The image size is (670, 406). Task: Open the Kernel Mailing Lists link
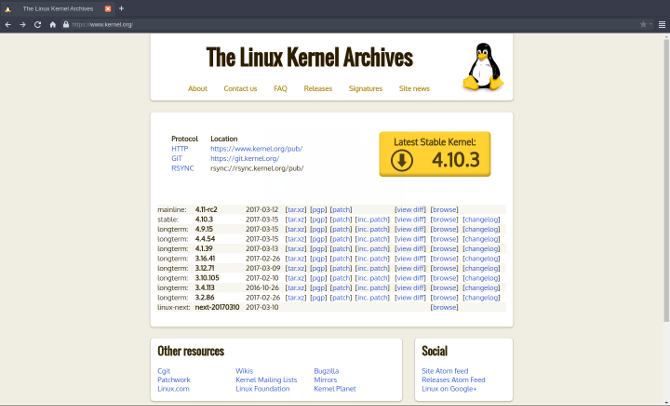pyautogui.click(x=266, y=380)
